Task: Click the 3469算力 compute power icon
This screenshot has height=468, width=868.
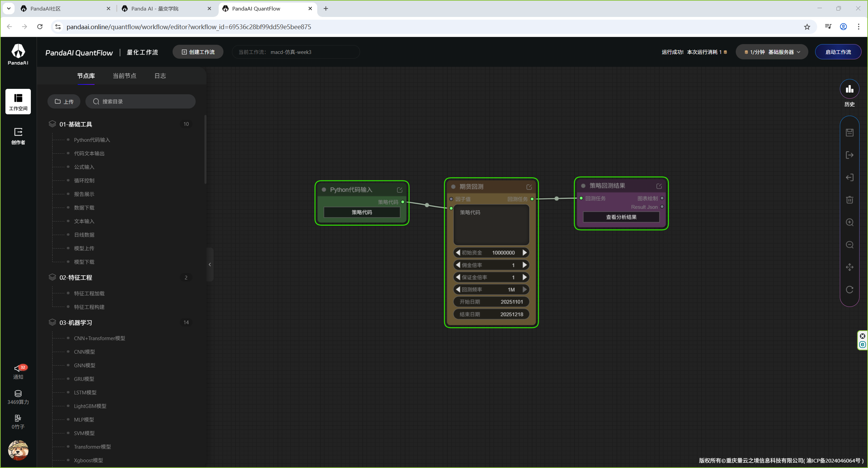Action: pos(18,397)
